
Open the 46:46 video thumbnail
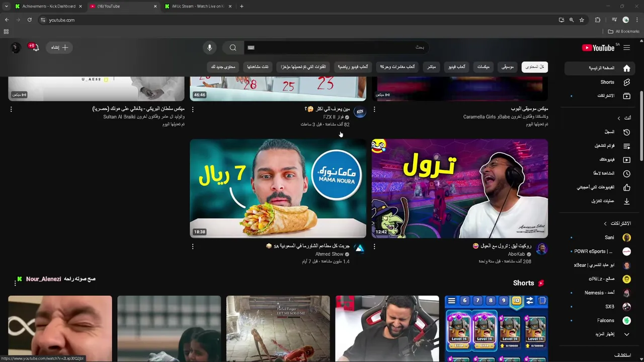pyautogui.click(x=278, y=89)
